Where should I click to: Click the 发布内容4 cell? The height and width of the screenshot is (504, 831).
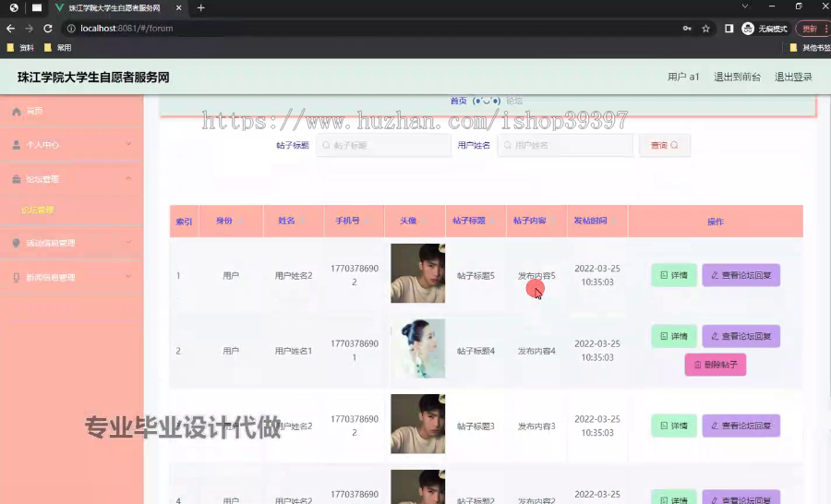click(x=536, y=351)
